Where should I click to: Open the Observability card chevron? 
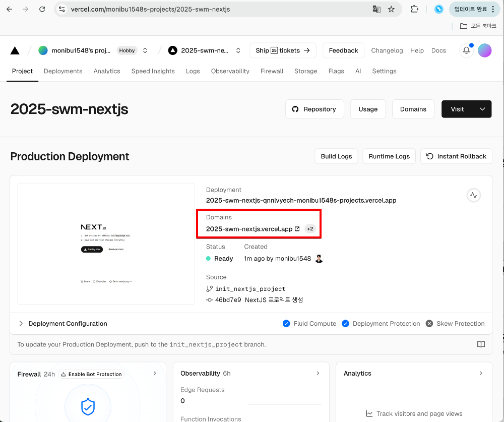(318, 374)
